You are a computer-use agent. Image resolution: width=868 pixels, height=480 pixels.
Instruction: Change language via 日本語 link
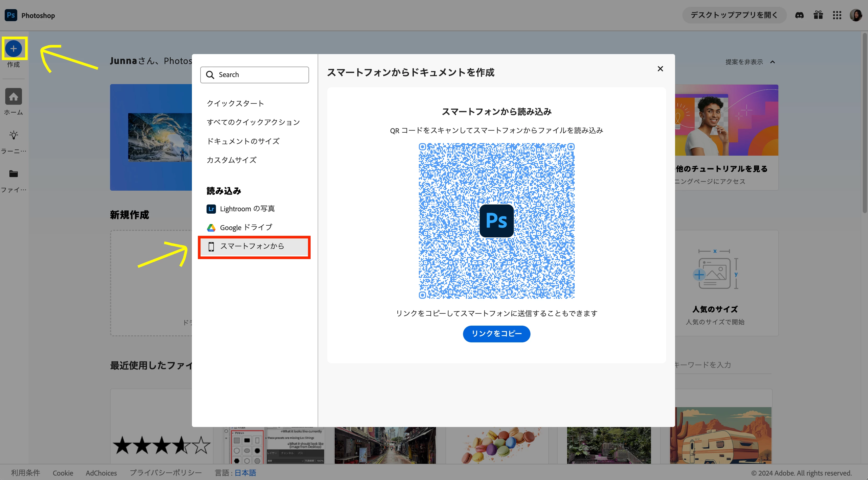coord(245,473)
